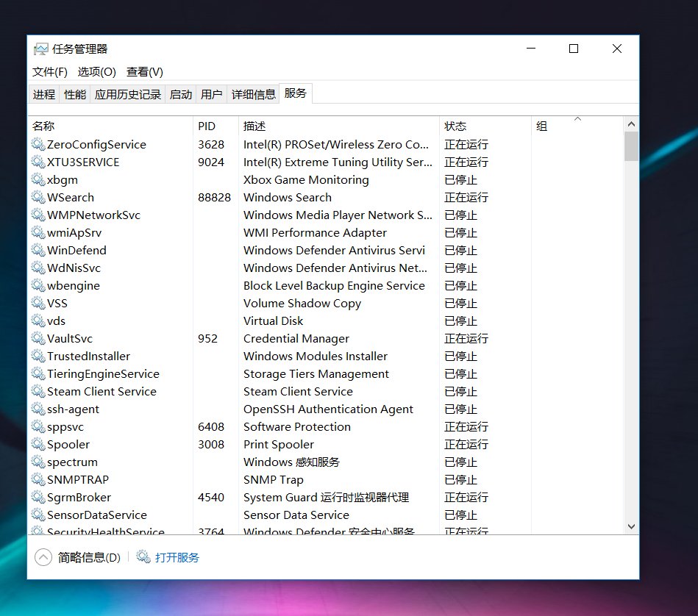Select the 'Windows Search' description cell
698x616 pixels.
point(288,197)
